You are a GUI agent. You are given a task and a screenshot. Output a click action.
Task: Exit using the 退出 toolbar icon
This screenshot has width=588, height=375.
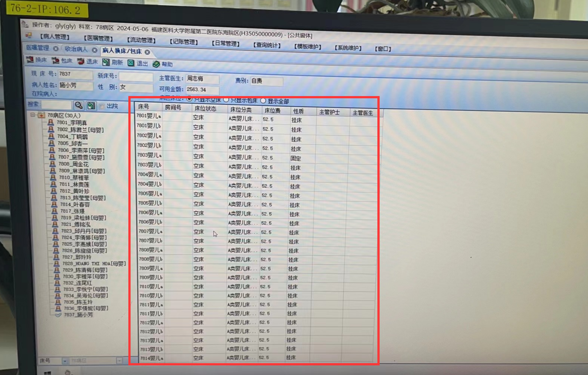[x=131, y=63]
